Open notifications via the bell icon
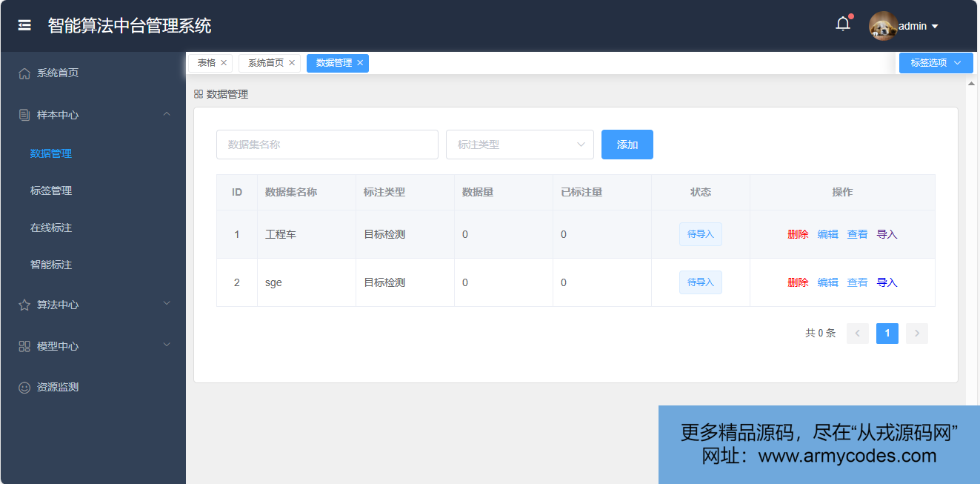 843,24
